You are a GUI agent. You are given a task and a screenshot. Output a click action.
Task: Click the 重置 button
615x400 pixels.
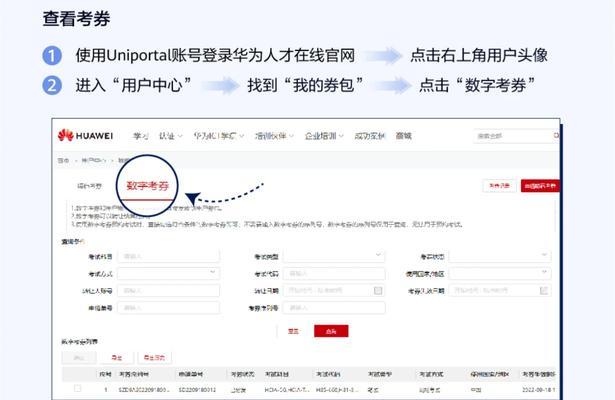coord(293,331)
